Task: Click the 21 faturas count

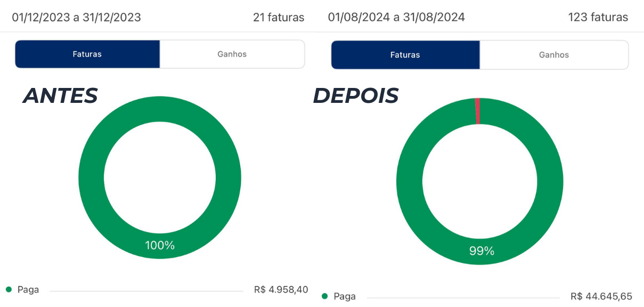Action: (x=279, y=18)
